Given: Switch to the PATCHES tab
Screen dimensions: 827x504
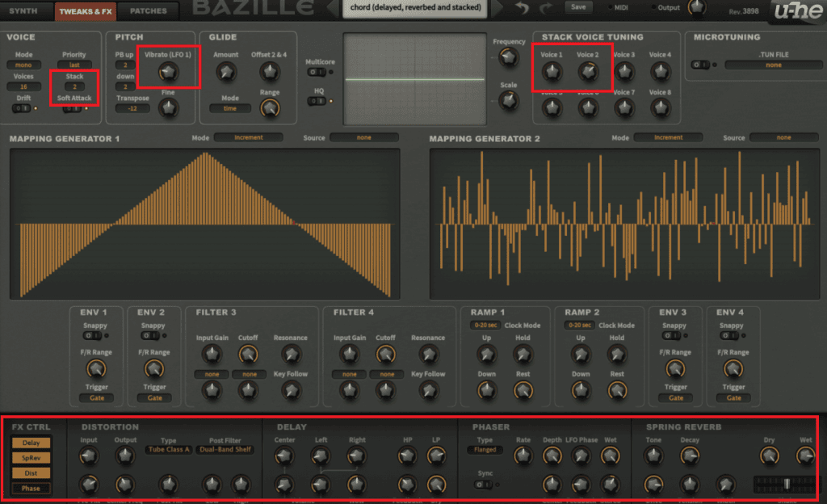Looking at the screenshot, I should coord(149,11).
